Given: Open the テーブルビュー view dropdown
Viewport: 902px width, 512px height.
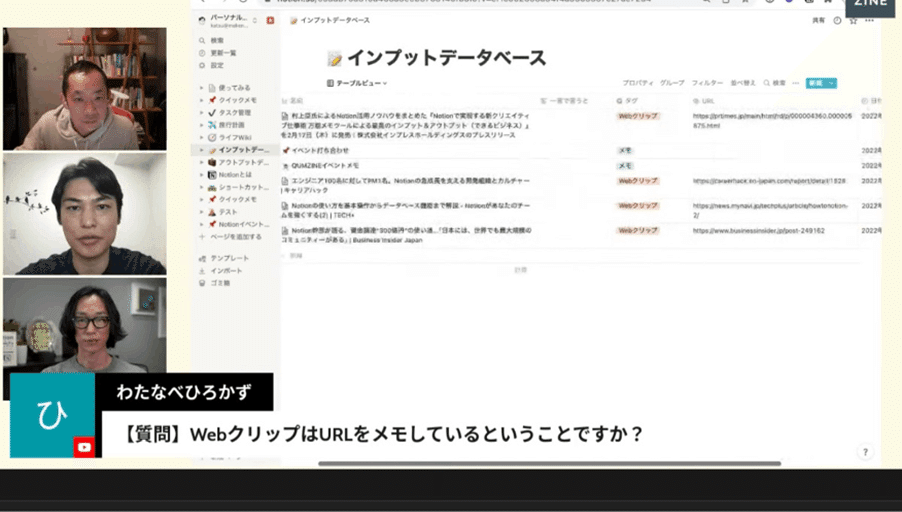Looking at the screenshot, I should pyautogui.click(x=357, y=83).
